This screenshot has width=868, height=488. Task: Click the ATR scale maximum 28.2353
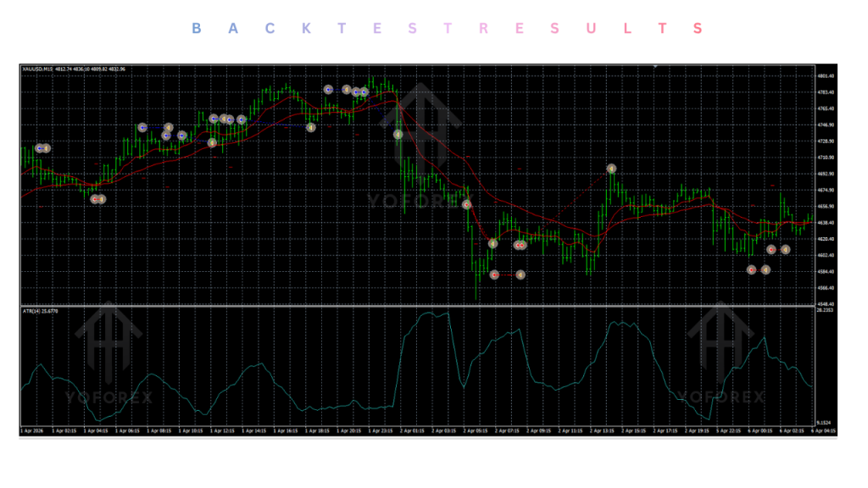[x=826, y=310]
